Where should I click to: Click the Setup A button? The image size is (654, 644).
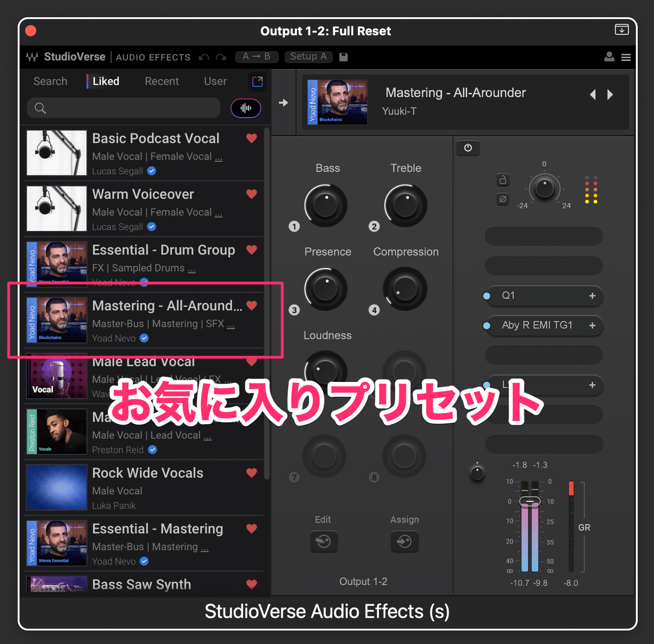(x=308, y=57)
